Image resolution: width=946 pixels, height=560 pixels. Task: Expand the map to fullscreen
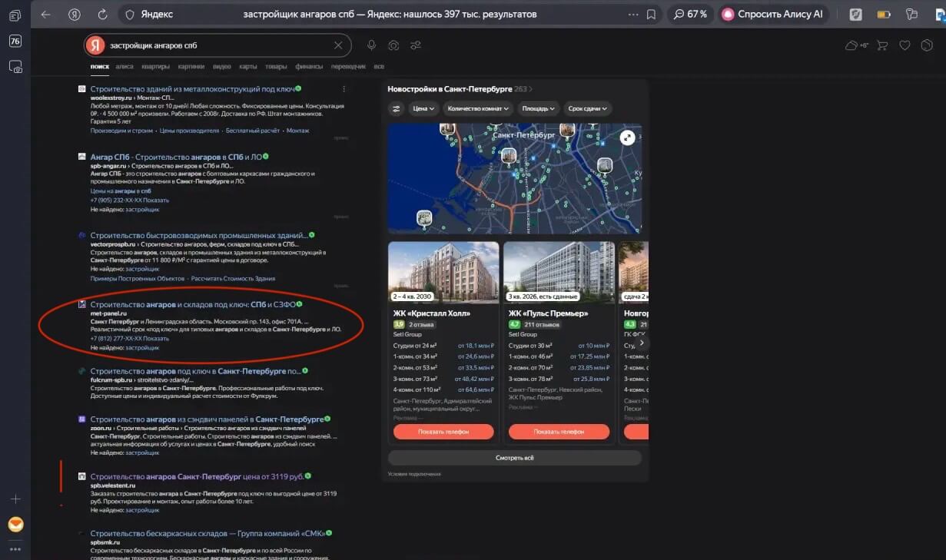click(628, 138)
